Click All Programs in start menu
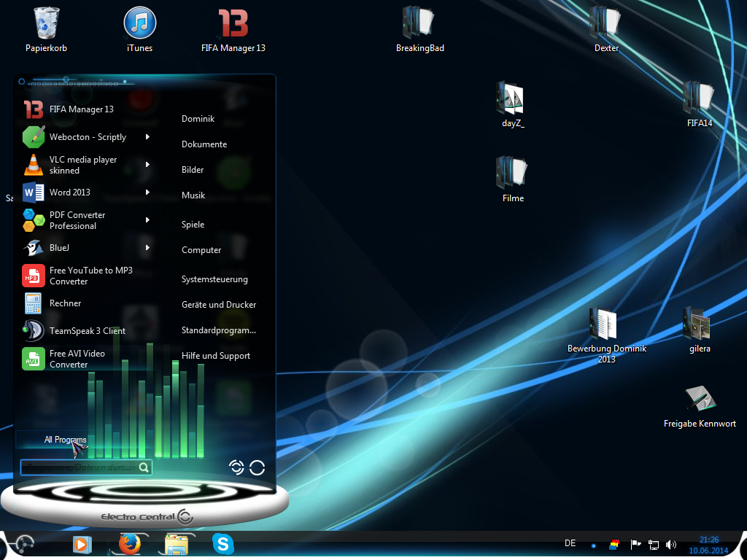The image size is (747, 560). pos(65,440)
